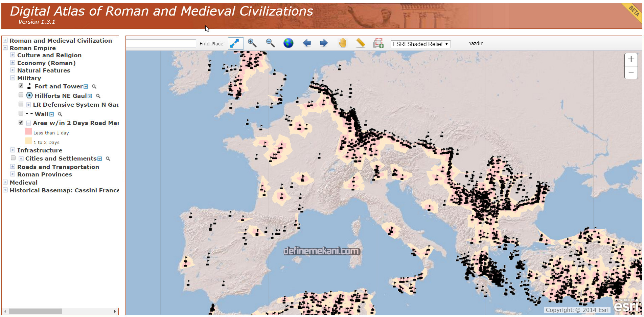644x317 pixels.
Task: Activate the pan hand tool
Action: click(x=342, y=43)
